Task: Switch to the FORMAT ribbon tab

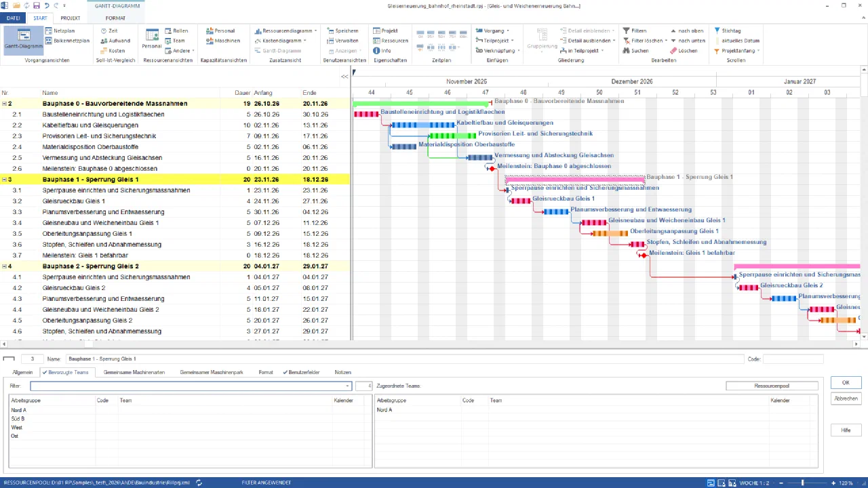Action: (x=115, y=18)
